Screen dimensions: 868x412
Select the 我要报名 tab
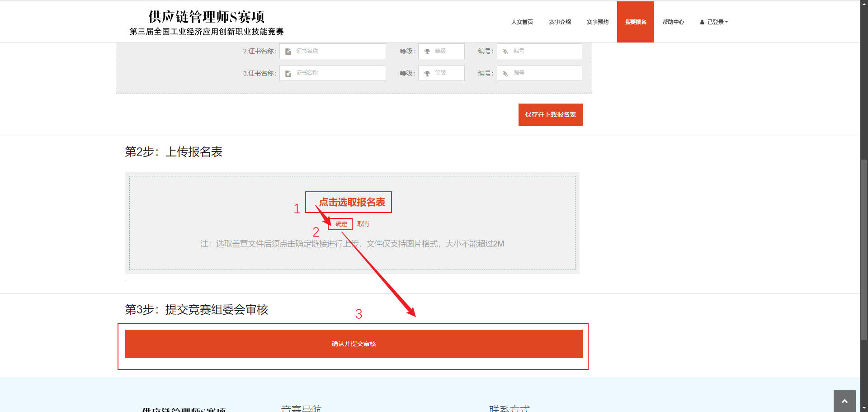click(x=635, y=22)
